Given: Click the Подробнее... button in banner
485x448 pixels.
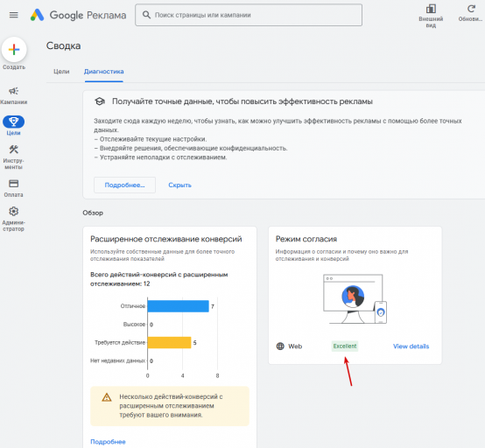Looking at the screenshot, I should [x=124, y=185].
